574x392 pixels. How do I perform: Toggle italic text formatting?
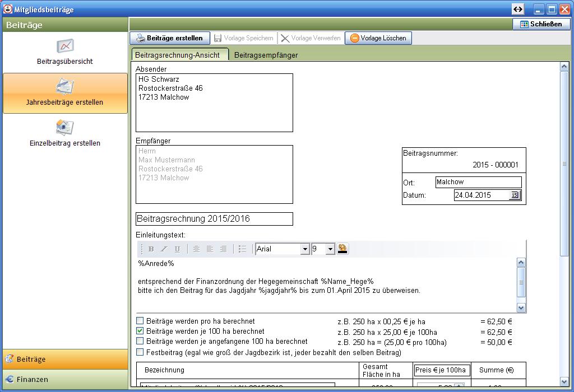[x=164, y=249]
